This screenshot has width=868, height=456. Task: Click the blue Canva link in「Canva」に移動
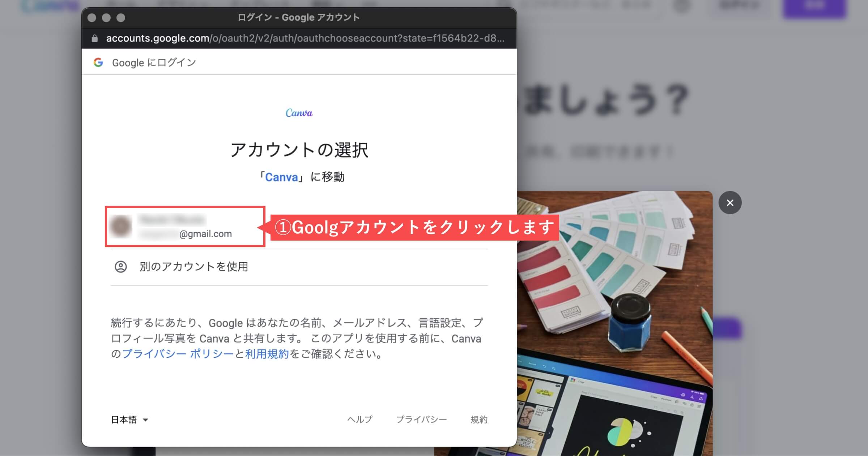click(x=281, y=177)
